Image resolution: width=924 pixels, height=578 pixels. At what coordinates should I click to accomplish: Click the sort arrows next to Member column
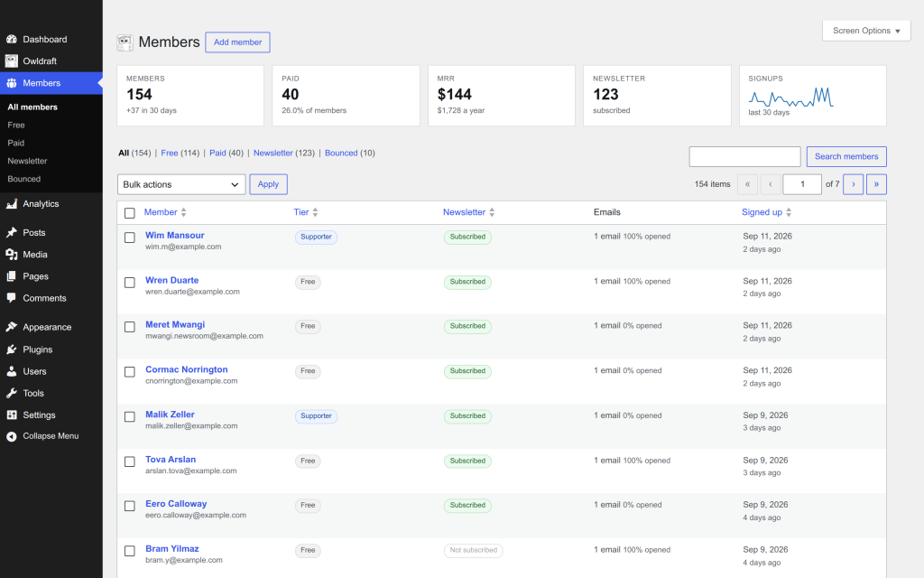[x=184, y=212]
